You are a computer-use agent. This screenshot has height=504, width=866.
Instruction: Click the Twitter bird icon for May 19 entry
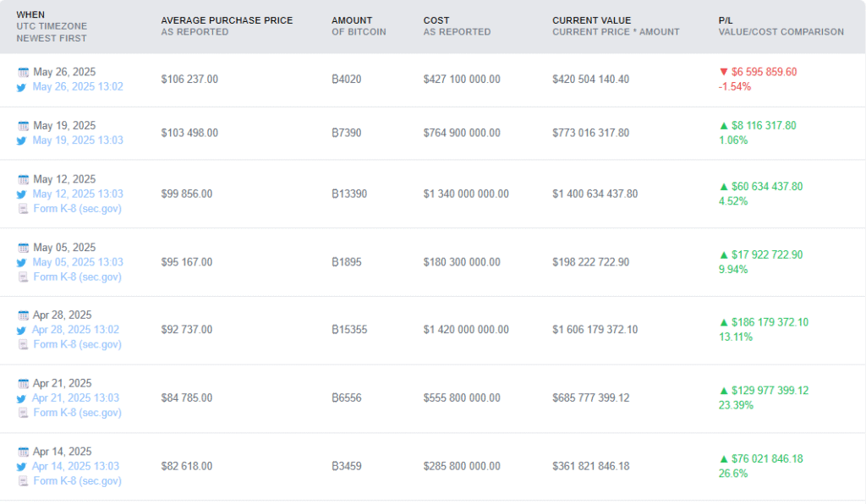coord(21,140)
